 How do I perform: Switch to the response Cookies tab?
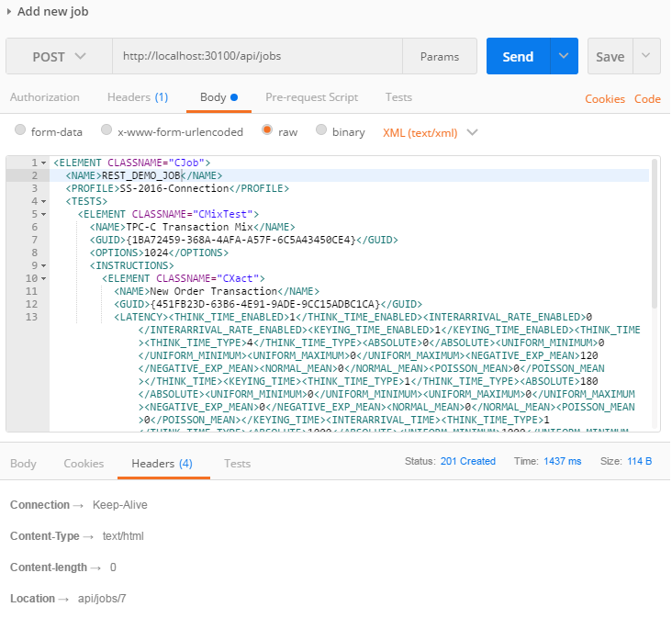click(x=84, y=464)
